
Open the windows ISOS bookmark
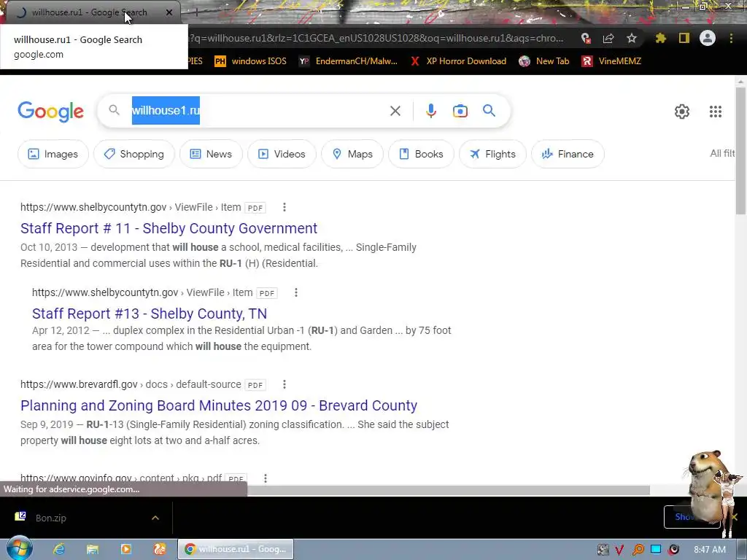click(x=251, y=61)
